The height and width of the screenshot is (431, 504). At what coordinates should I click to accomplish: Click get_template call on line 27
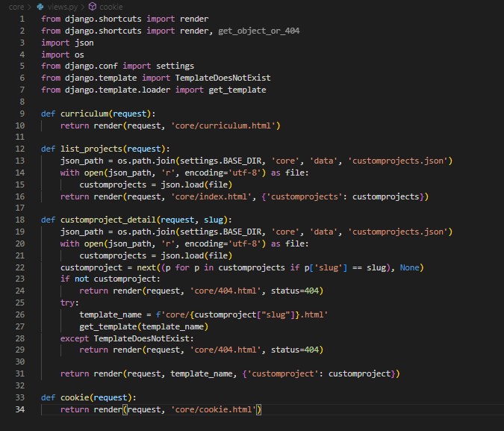109,326
